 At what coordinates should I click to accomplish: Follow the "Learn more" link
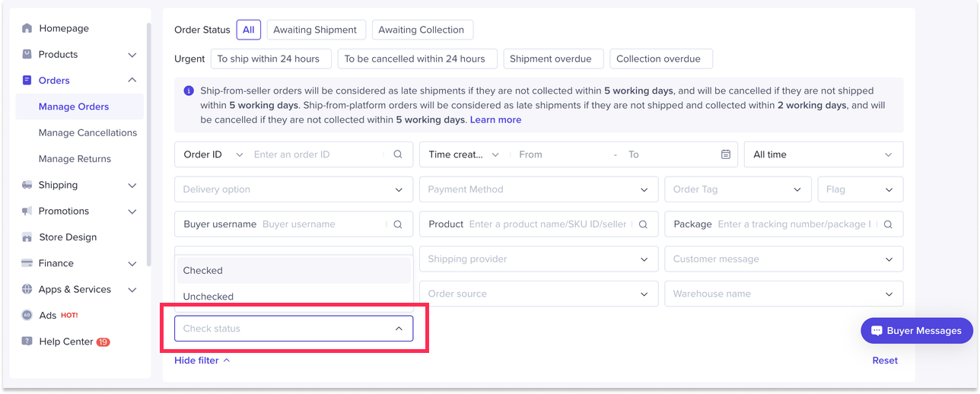click(495, 119)
